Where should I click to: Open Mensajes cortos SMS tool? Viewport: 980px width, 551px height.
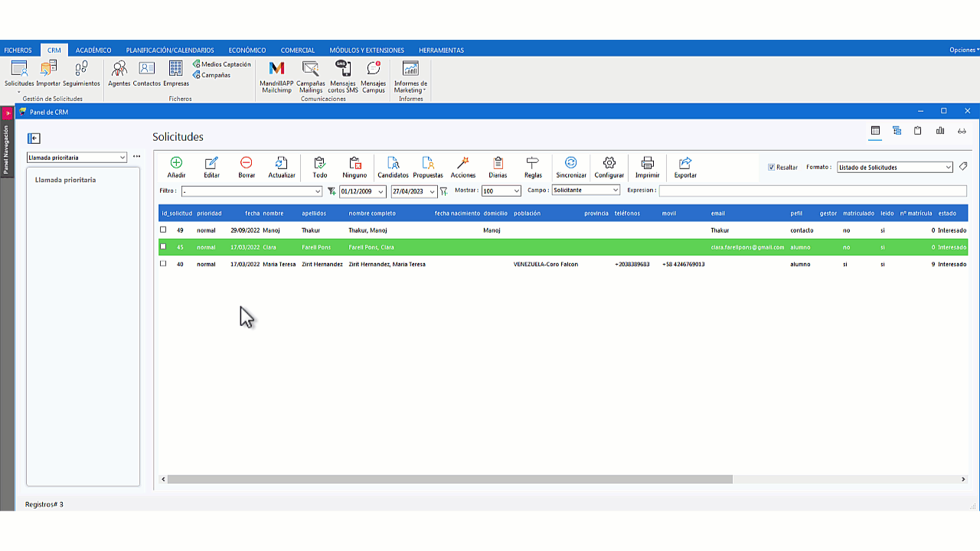(x=342, y=75)
